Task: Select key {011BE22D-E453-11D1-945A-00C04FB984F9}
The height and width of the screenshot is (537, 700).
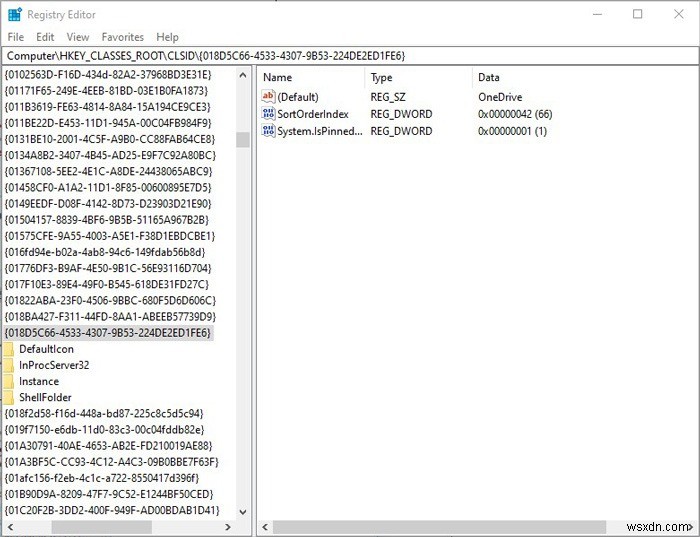Action: (108, 123)
